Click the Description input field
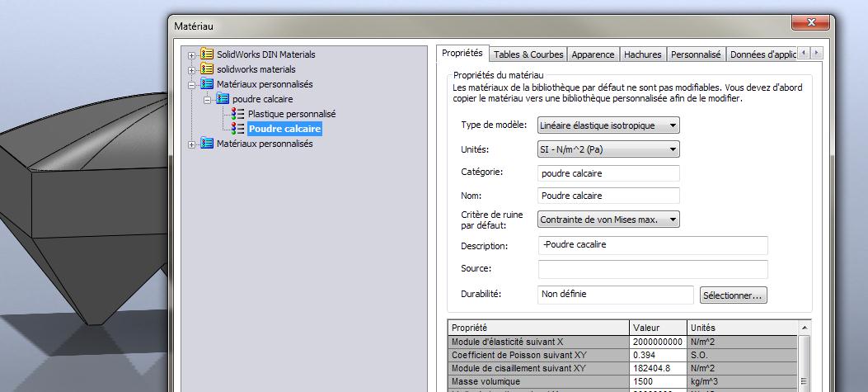Image resolution: width=868 pixels, height=392 pixels. [x=653, y=245]
